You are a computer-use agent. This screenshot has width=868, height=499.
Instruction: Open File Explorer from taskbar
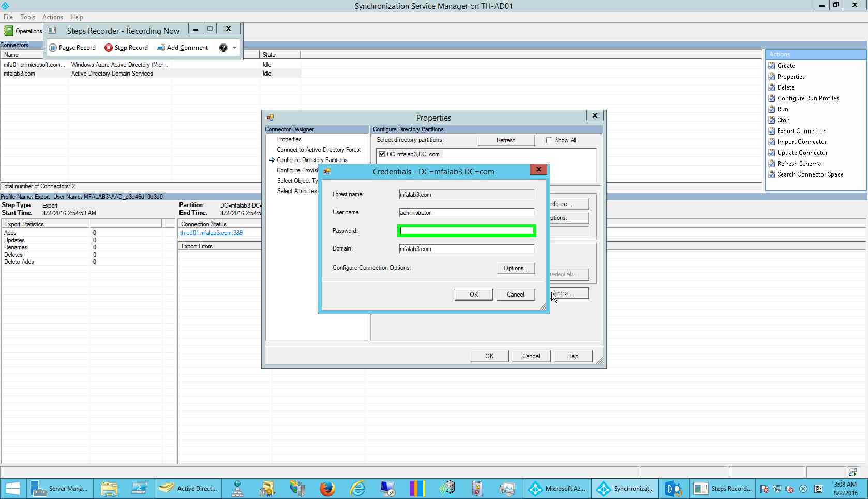[109, 489]
